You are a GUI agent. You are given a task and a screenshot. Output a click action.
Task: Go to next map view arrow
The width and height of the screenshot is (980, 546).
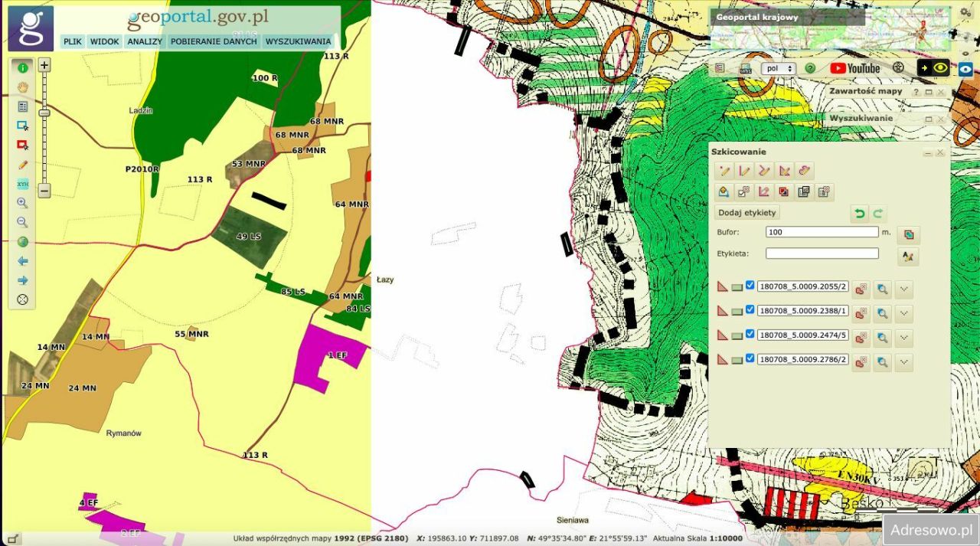pyautogui.click(x=22, y=280)
